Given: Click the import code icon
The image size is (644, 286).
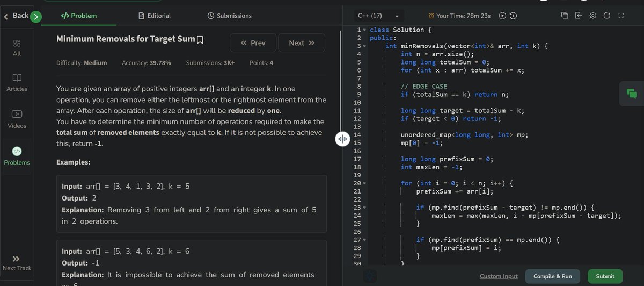Looking at the screenshot, I should tap(578, 16).
